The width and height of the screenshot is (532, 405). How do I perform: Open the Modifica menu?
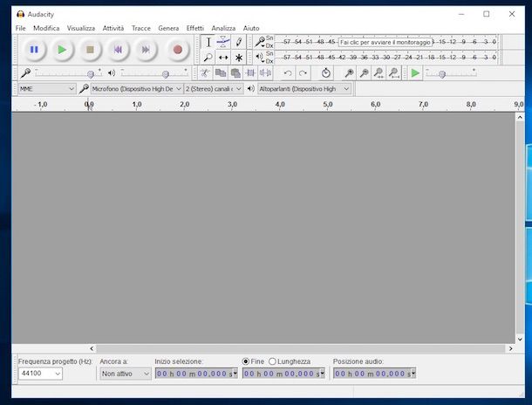[46, 28]
